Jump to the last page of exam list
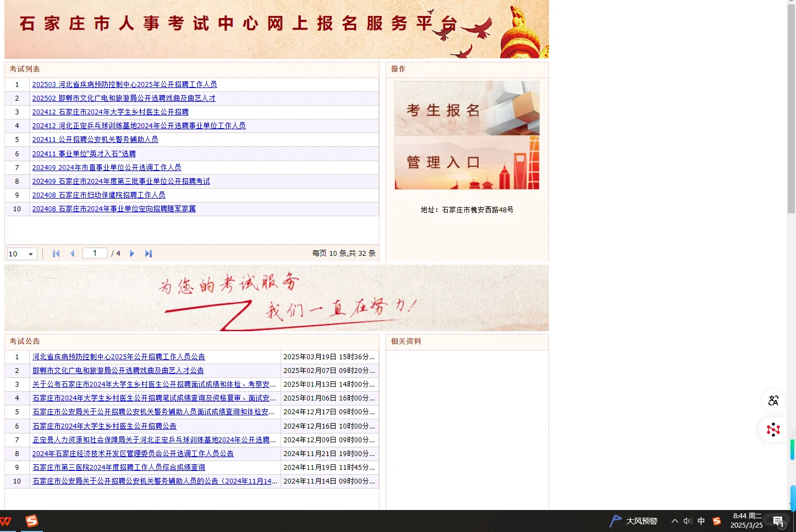This screenshot has width=796, height=532. tap(148, 253)
